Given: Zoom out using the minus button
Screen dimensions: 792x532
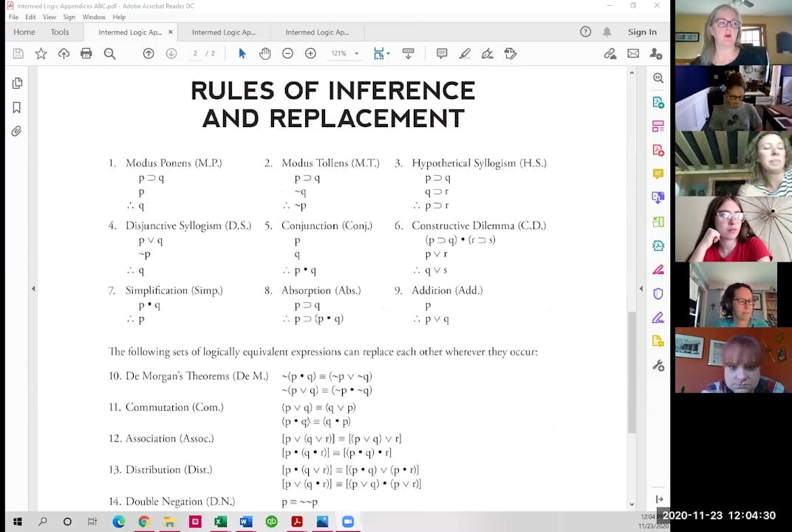Looking at the screenshot, I should click(x=287, y=53).
